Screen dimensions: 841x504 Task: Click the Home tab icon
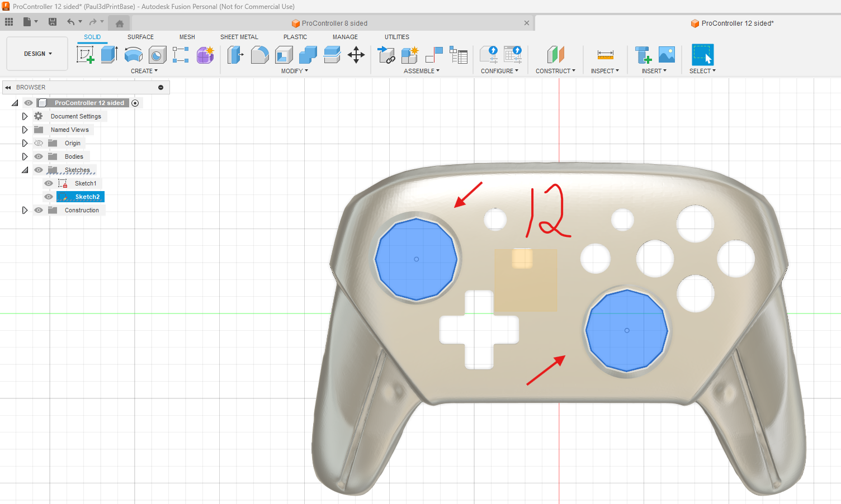click(x=119, y=23)
